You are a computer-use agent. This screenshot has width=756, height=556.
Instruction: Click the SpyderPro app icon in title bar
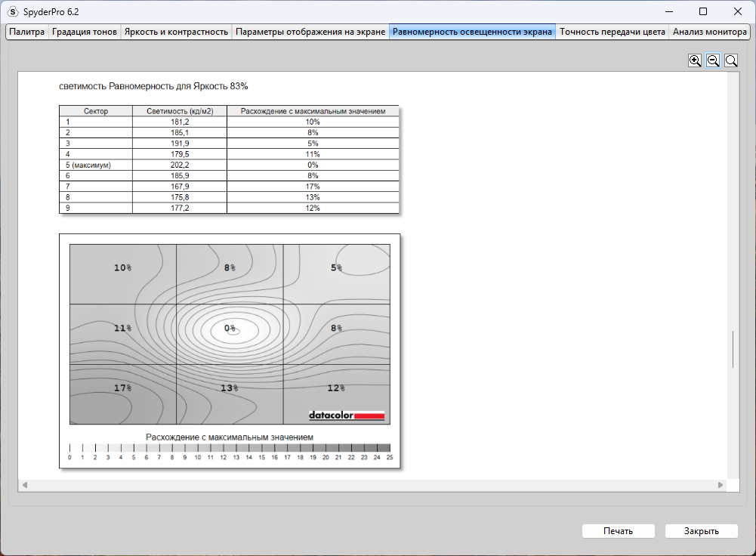[x=13, y=11]
